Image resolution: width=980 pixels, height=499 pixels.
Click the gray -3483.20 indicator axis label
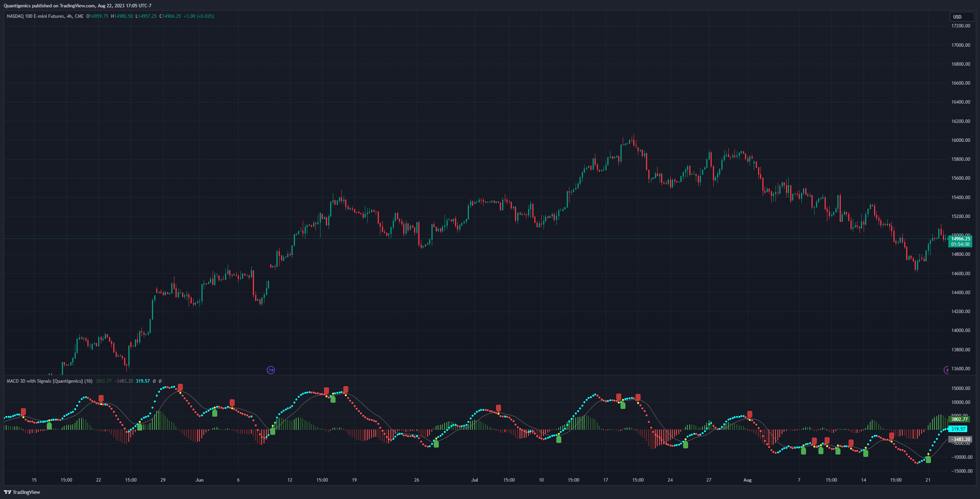coord(961,439)
